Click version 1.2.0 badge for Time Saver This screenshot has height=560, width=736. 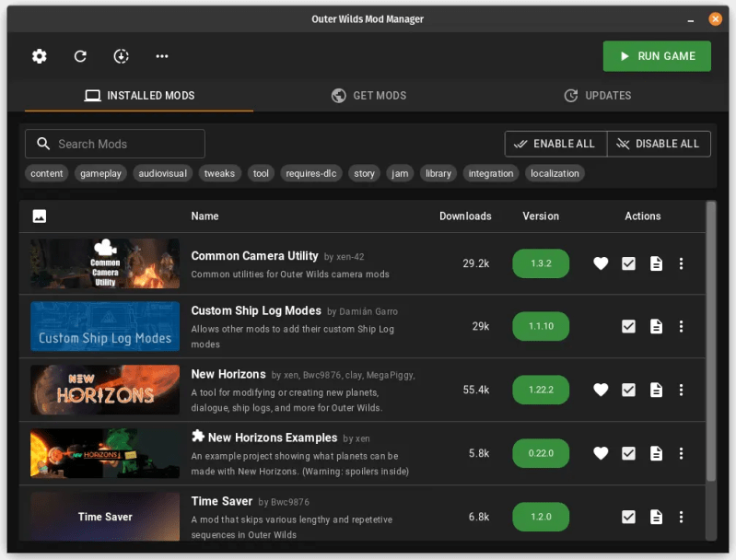click(541, 517)
